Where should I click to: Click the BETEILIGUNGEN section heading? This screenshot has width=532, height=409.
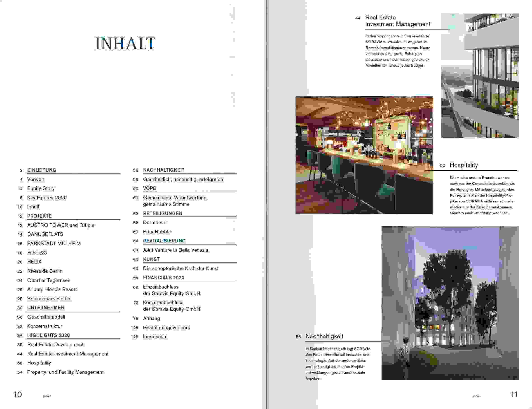163,213
